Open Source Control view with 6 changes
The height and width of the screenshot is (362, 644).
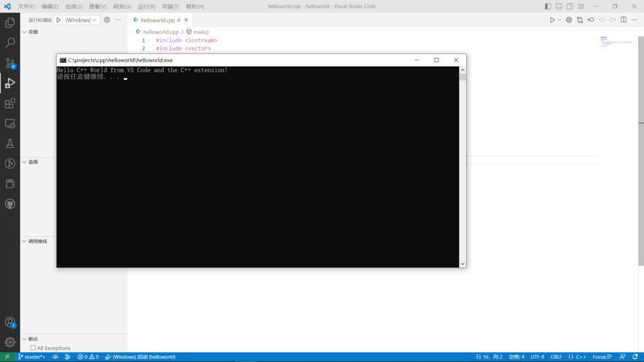point(10,63)
